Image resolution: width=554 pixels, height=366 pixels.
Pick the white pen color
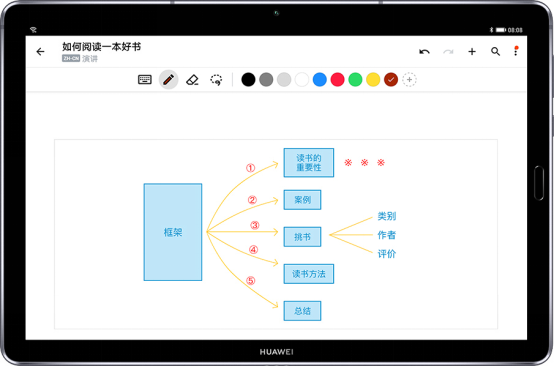[x=302, y=79]
